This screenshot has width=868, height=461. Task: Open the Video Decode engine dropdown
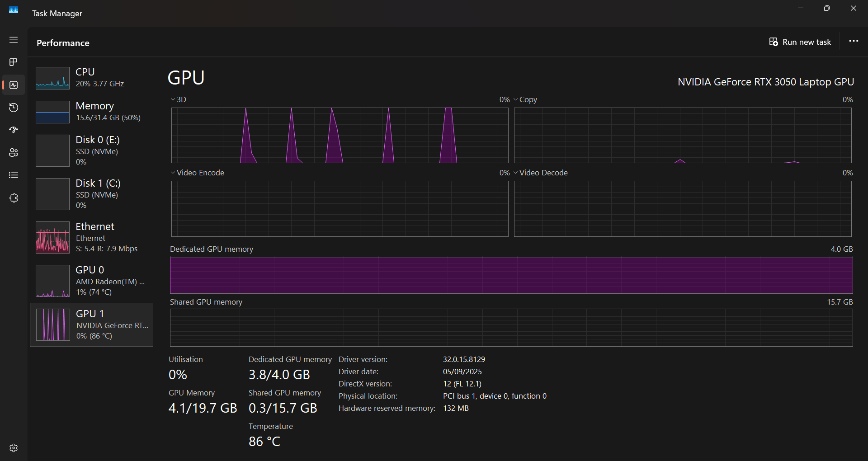click(540, 173)
